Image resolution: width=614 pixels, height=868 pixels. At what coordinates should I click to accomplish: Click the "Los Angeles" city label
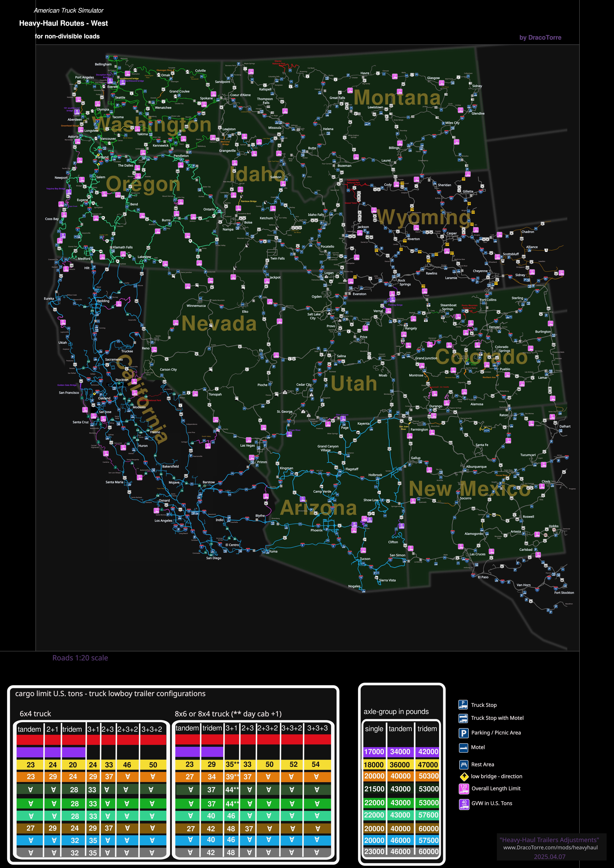click(x=163, y=521)
